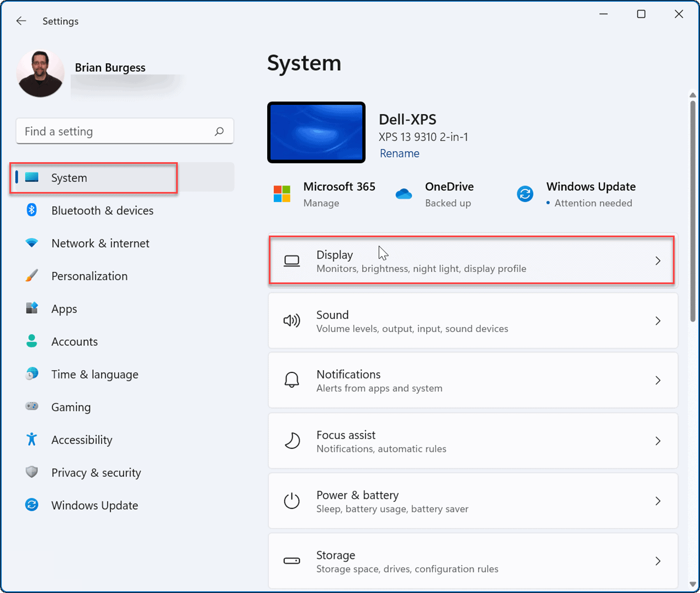Viewport: 700px width, 593px height.
Task: Click the Windows Update label in sidebar
Action: point(95,505)
